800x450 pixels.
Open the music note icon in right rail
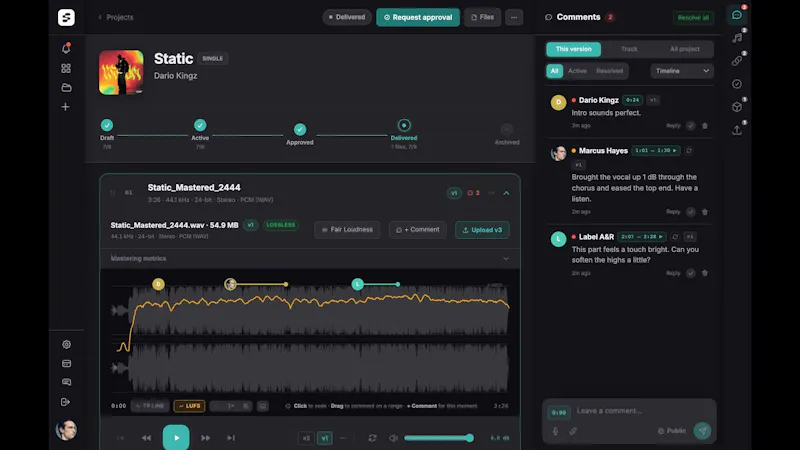(737, 38)
